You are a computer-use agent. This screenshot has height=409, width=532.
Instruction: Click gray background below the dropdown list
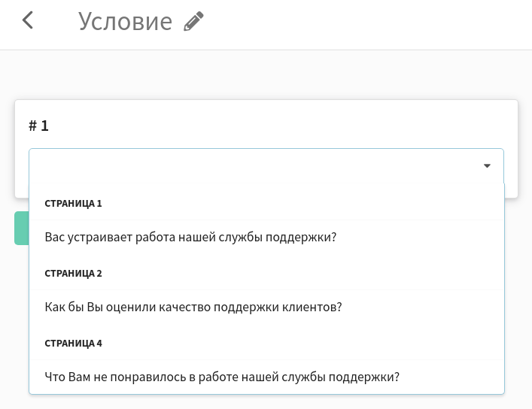(x=266, y=402)
